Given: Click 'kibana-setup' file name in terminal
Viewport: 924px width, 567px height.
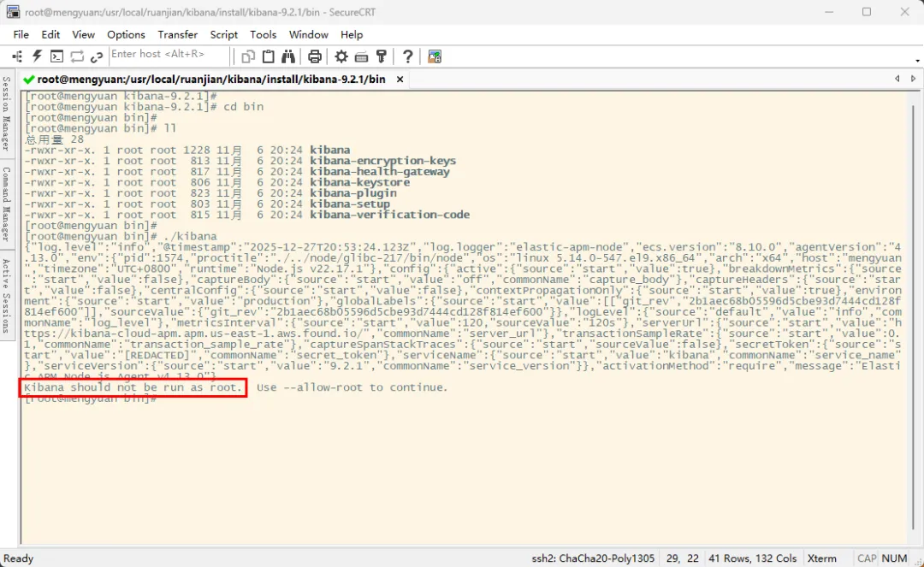Looking at the screenshot, I should [x=350, y=204].
